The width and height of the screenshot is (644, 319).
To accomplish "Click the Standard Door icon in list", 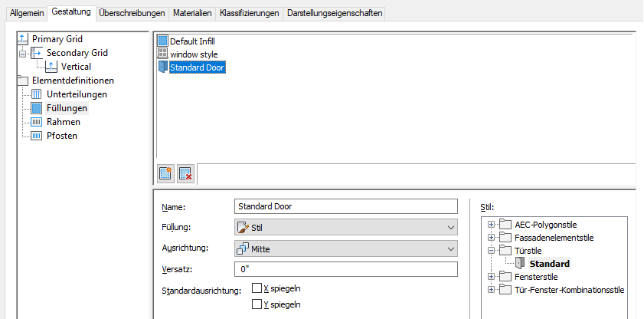I will [163, 67].
